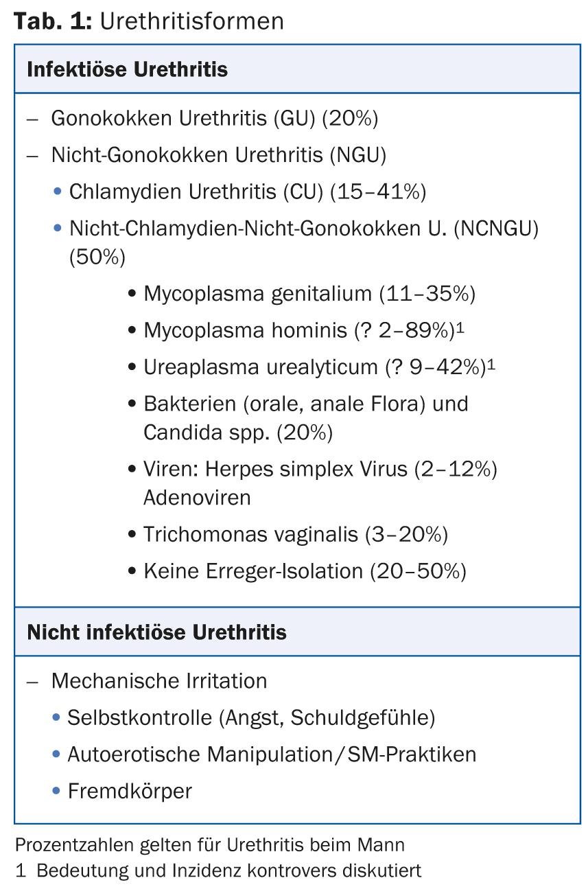Click the blue bullet next to Selbstkontrolle
The image size is (588, 887).
57,718
